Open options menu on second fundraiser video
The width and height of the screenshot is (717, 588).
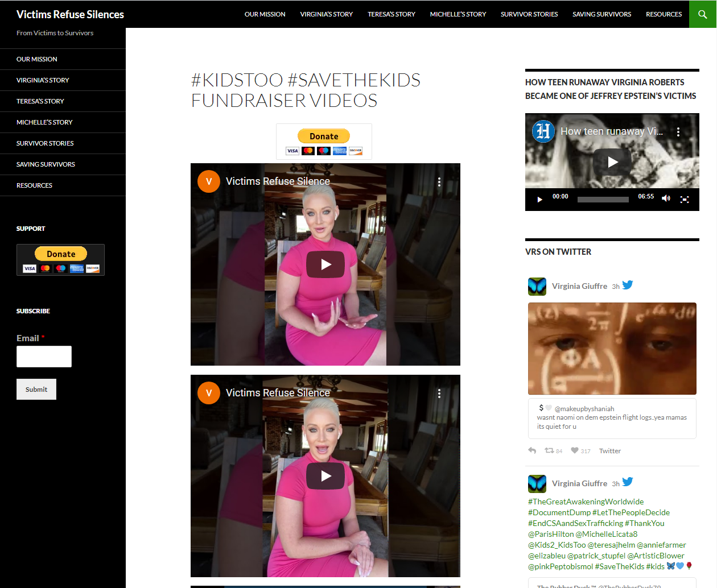(x=439, y=394)
